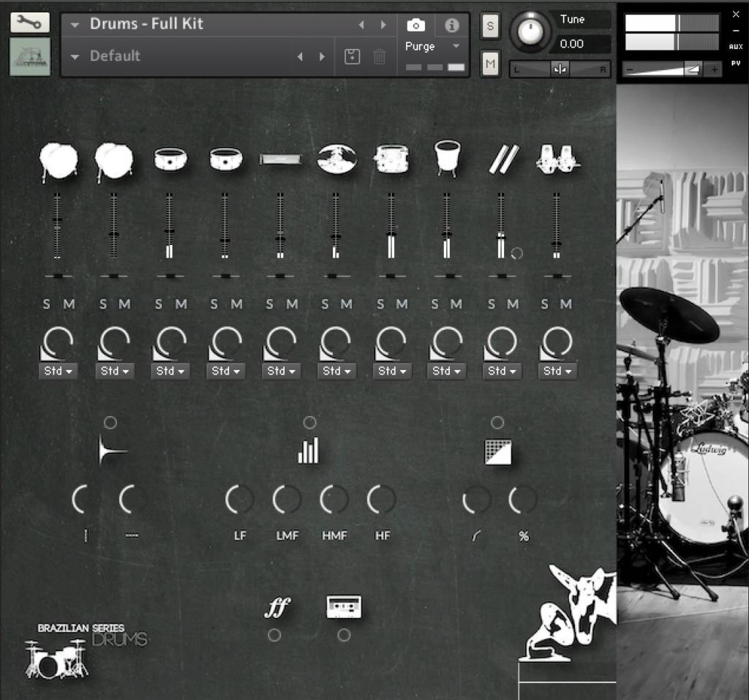Click the instrument info button
The height and width of the screenshot is (700, 749).
(x=451, y=26)
